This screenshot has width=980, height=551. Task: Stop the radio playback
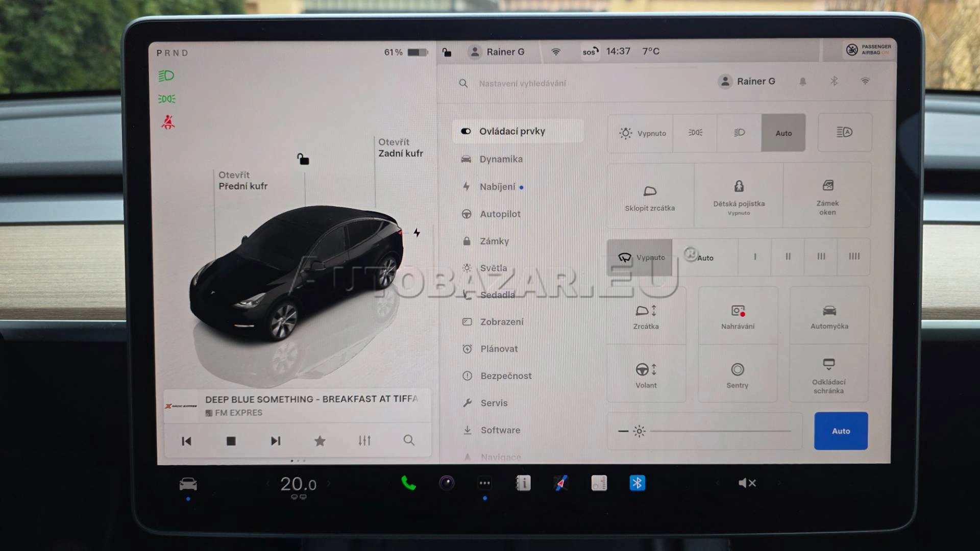point(231,441)
